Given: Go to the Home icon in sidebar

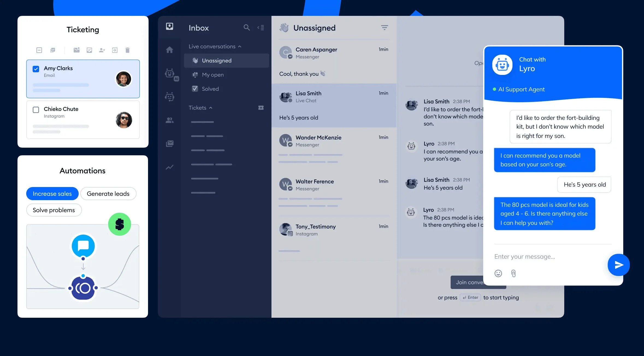Looking at the screenshot, I should (x=170, y=50).
